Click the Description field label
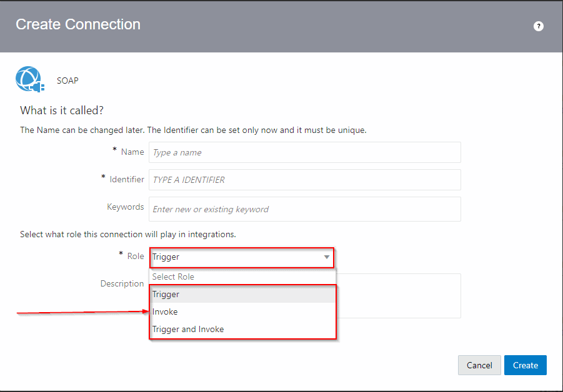563x392 pixels. click(122, 283)
